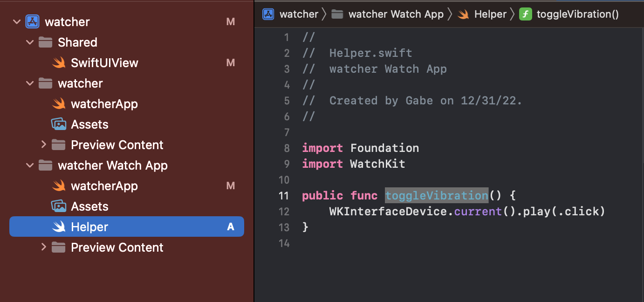Click the Helper Swift file icon in navigator
The width and height of the screenshot is (644, 302).
[x=59, y=227]
